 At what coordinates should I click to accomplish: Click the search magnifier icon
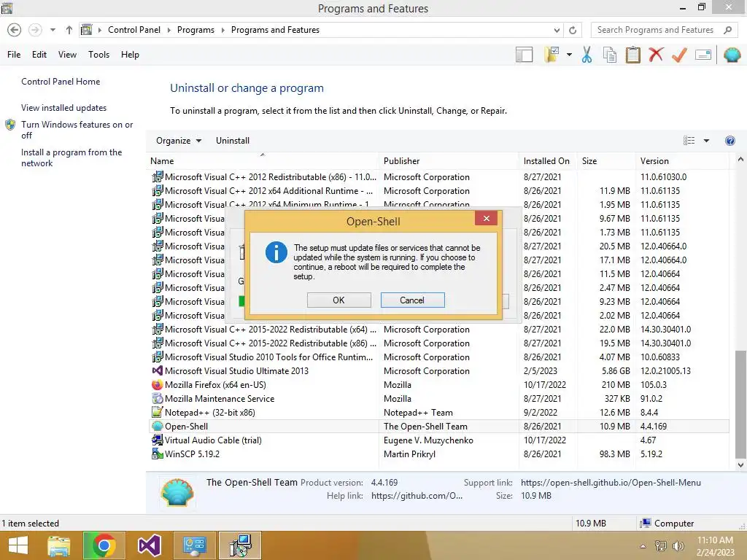coord(727,30)
